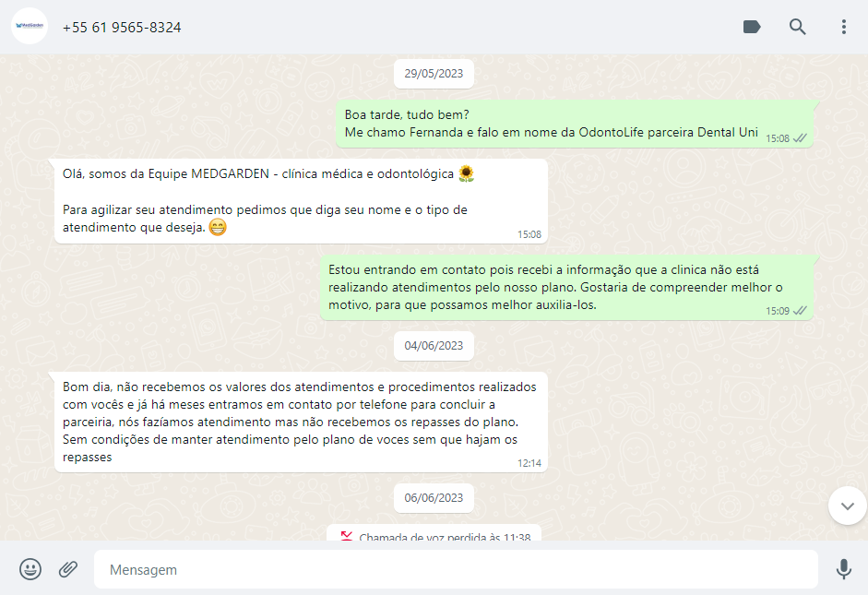Select the 'Estou entrando em contato' message
Screen dimensions: 868x595
click(566, 288)
